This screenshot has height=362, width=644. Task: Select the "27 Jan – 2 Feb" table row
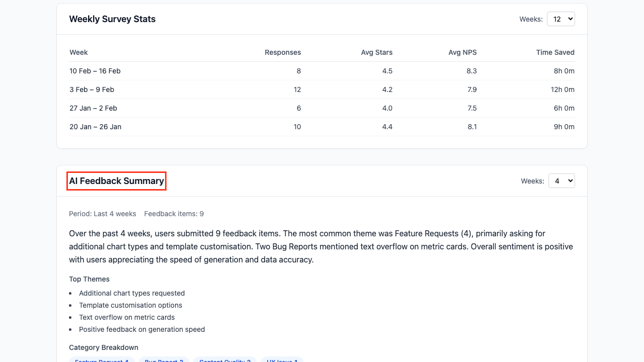(93, 108)
